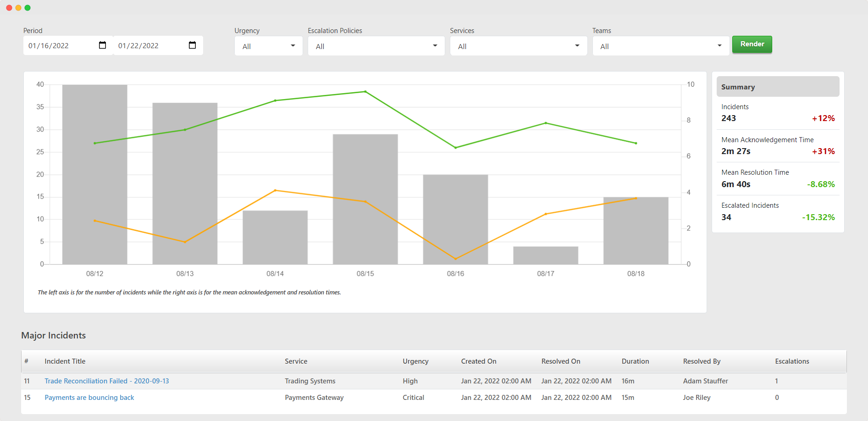Click the Duration column header
The width and height of the screenshot is (868, 421).
635,361
